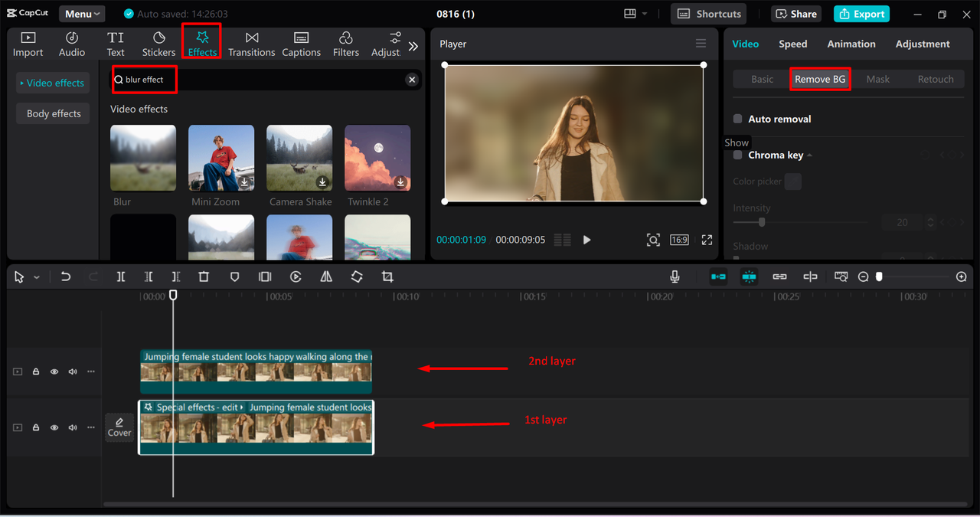This screenshot has width=980, height=517.
Task: Download the Twinkle 2 effect
Action: pos(400,182)
